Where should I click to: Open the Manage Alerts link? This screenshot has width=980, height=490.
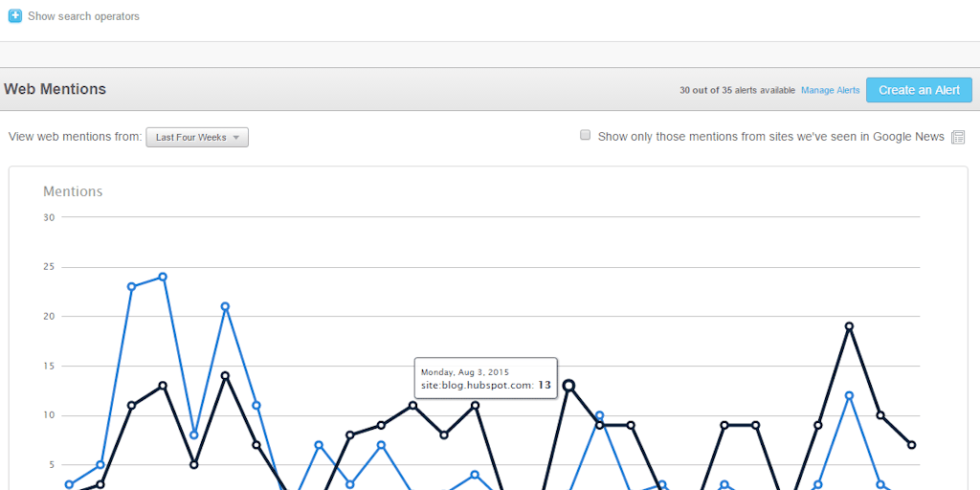pos(830,90)
